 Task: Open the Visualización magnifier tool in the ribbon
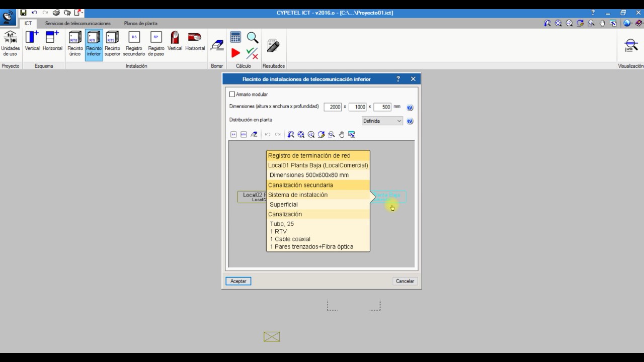click(631, 45)
